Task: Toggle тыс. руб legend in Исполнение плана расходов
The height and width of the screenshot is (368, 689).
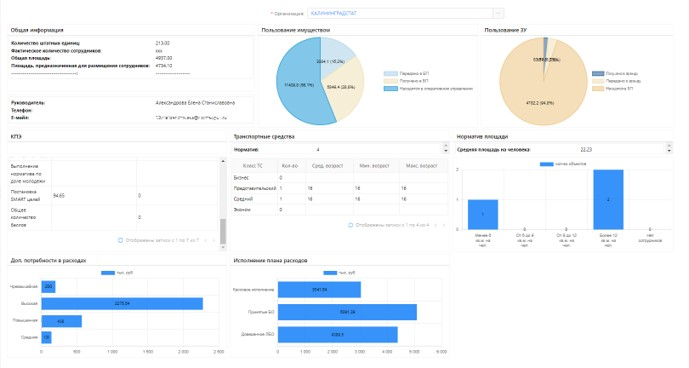Action: click(x=330, y=273)
